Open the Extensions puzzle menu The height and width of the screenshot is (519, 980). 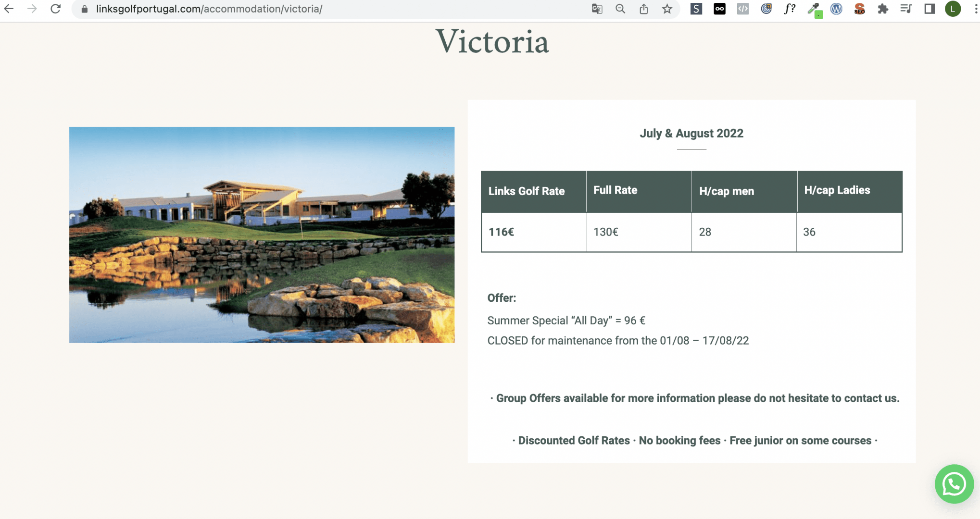pyautogui.click(x=882, y=9)
